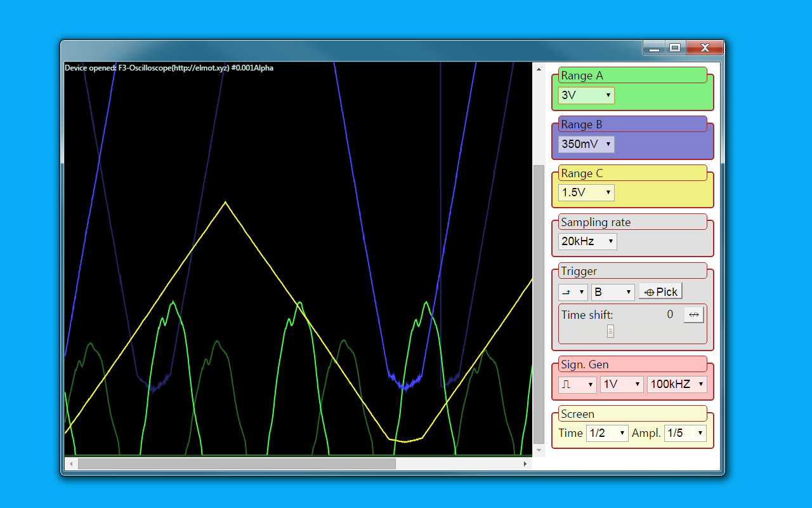Open the square waveform shape selector

tap(577, 384)
